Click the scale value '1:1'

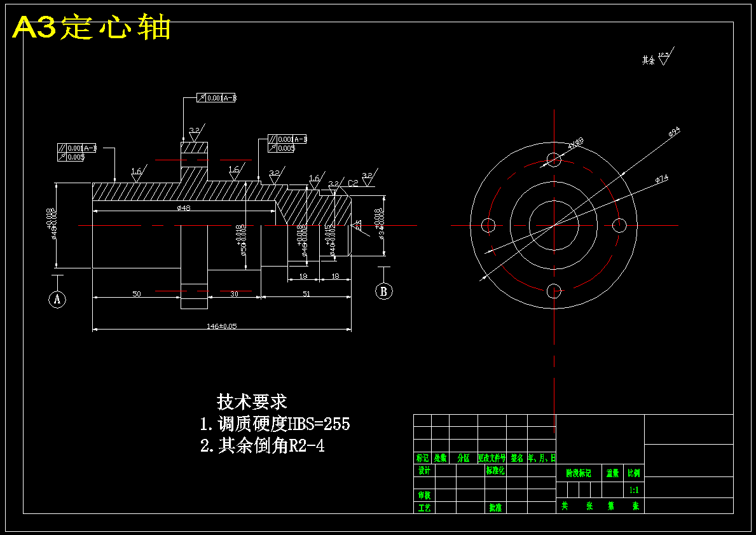pyautogui.click(x=634, y=490)
